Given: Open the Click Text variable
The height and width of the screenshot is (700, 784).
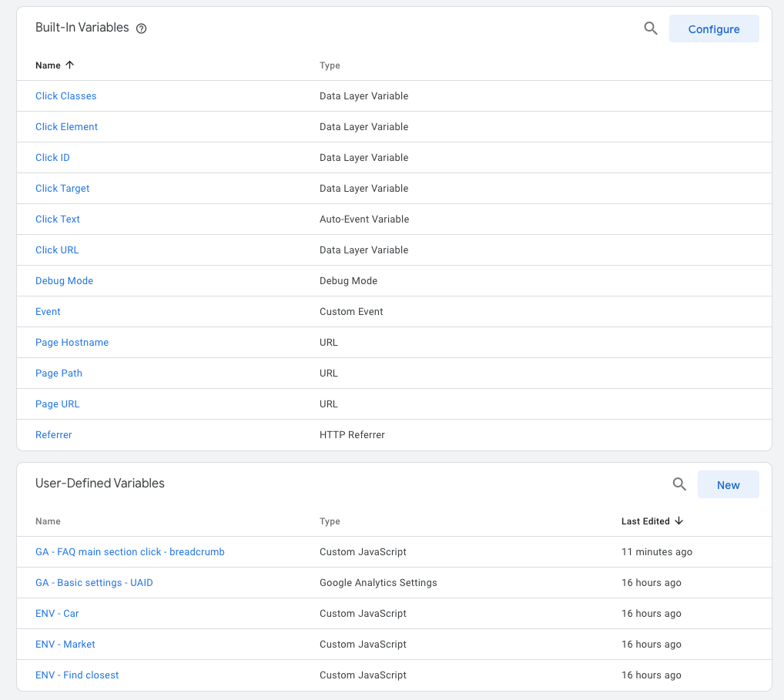Looking at the screenshot, I should (x=58, y=219).
